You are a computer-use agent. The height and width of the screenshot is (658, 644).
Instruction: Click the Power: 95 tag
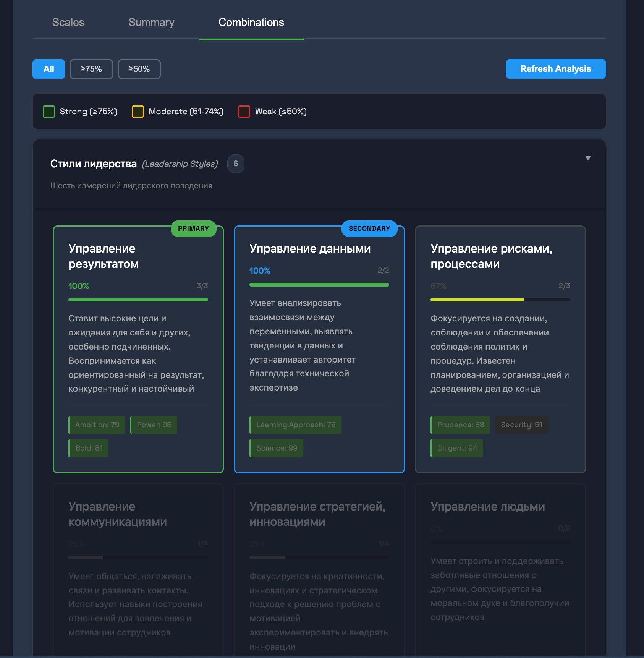(x=154, y=425)
